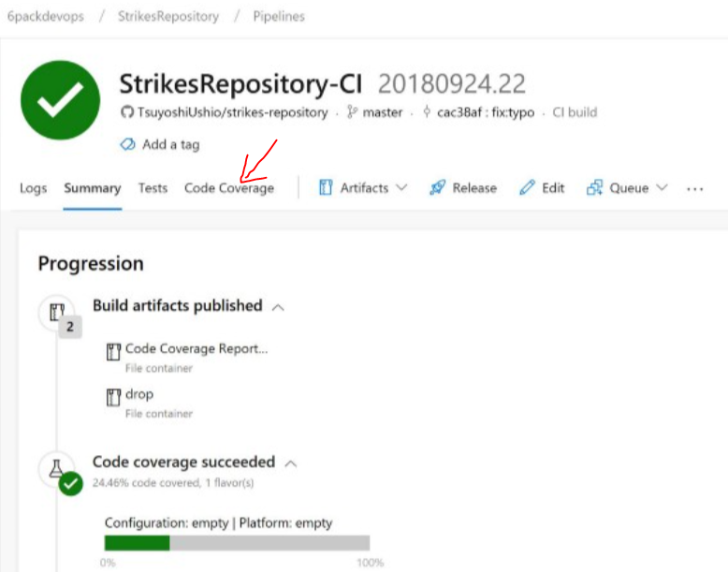Image resolution: width=728 pixels, height=572 pixels.
Task: Open the drop artifact
Action: pyautogui.click(x=139, y=394)
